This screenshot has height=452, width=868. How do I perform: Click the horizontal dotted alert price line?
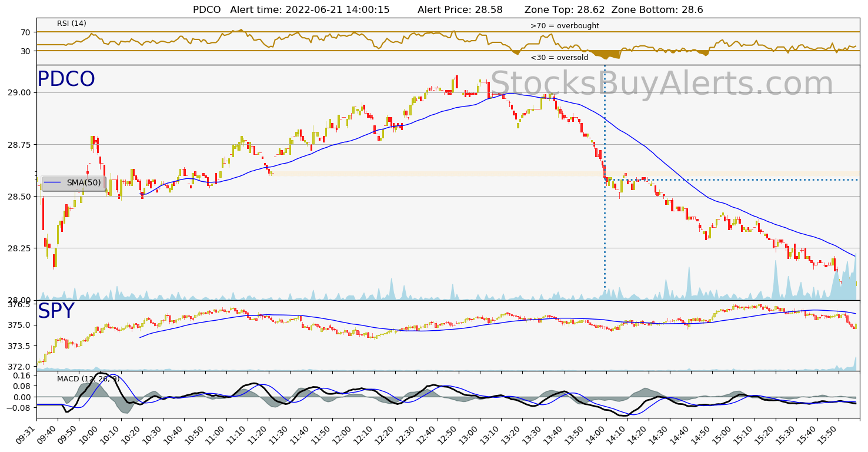coord(732,180)
